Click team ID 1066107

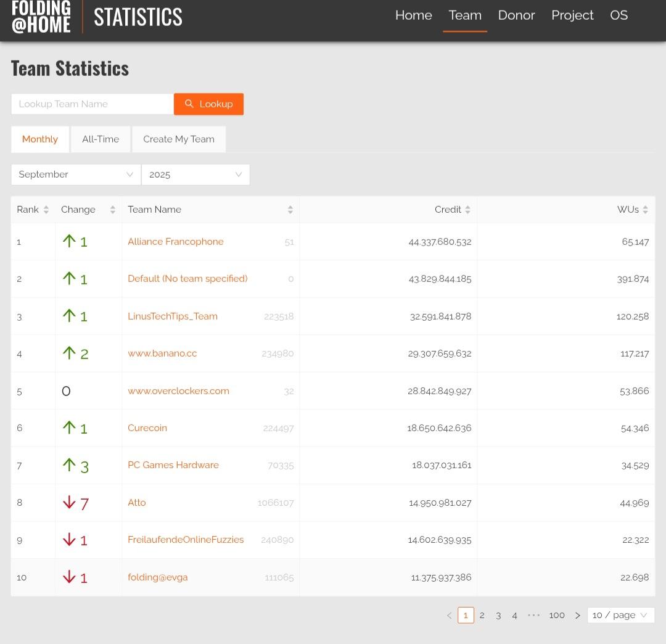tap(276, 503)
